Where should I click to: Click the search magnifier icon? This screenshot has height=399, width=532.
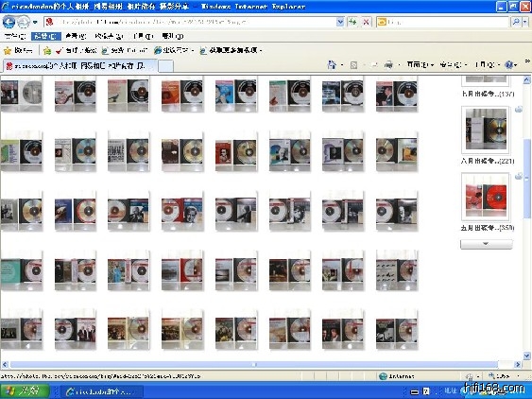516,22
